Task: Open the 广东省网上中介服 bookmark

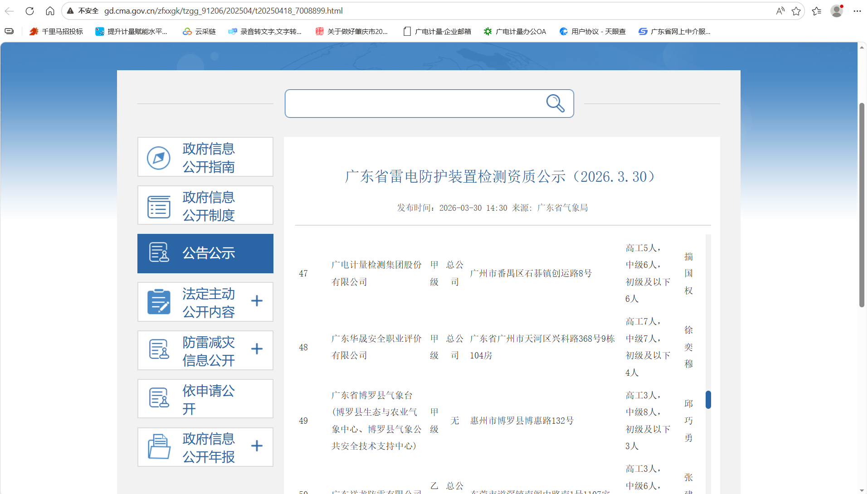Action: (674, 31)
